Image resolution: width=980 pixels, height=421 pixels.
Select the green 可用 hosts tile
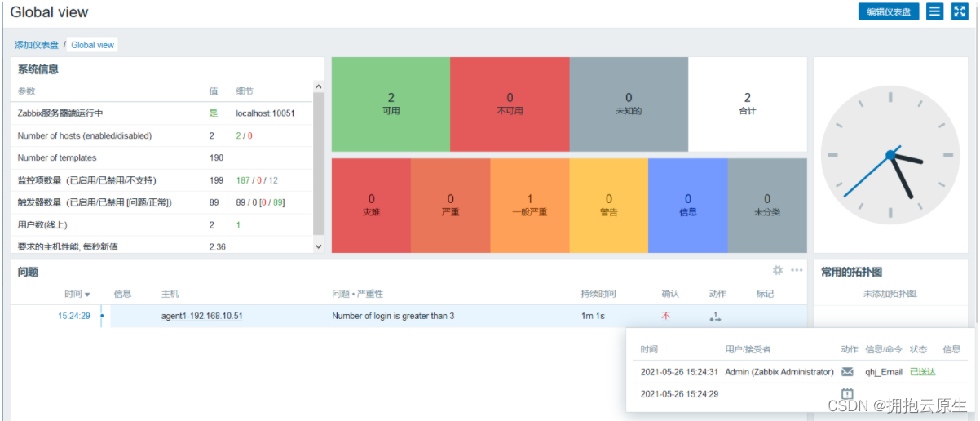pyautogui.click(x=391, y=104)
